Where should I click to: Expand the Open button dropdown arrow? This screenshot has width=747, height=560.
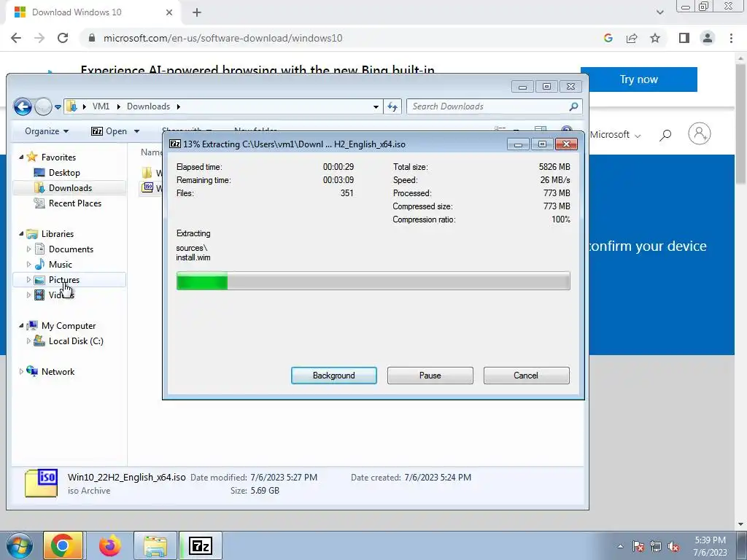pos(136,131)
